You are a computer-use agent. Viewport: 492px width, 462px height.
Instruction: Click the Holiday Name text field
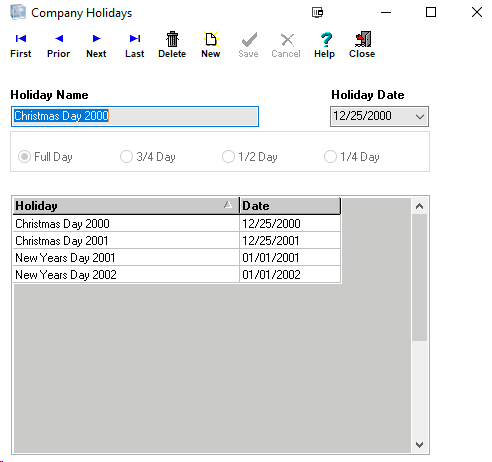click(x=135, y=116)
